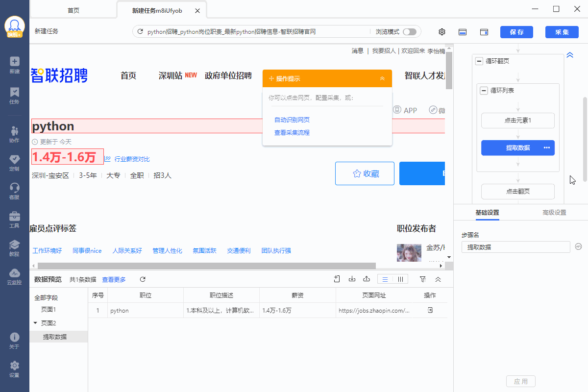Click the webpage vertical scrollbar thumb
588x392 pixels.
(x=449, y=70)
